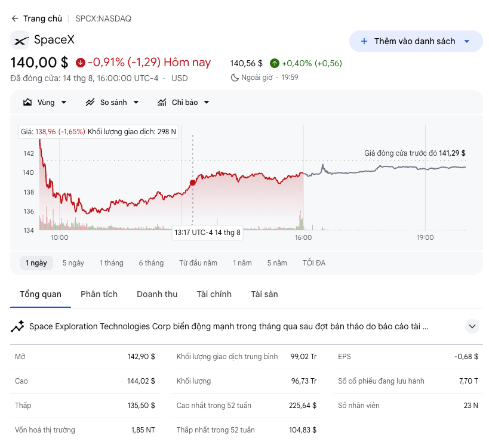489x448 pixels.
Task: Click the Giá đóng cửa trước đó 141,29 $ label
Action: click(x=415, y=153)
